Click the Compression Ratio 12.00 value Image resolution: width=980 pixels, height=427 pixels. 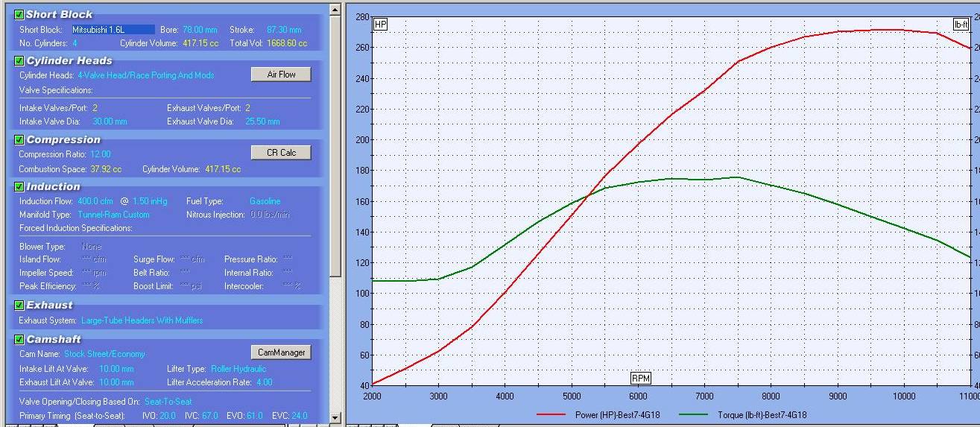pos(100,154)
